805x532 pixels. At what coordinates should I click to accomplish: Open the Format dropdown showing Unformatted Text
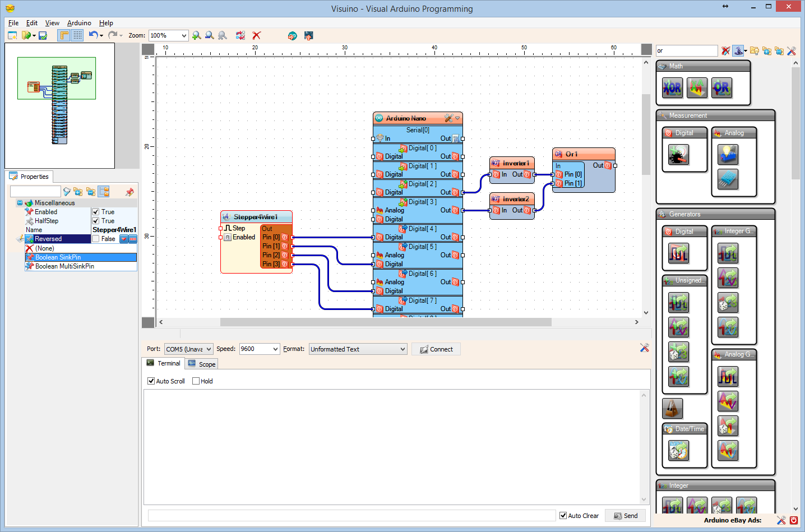pos(357,349)
